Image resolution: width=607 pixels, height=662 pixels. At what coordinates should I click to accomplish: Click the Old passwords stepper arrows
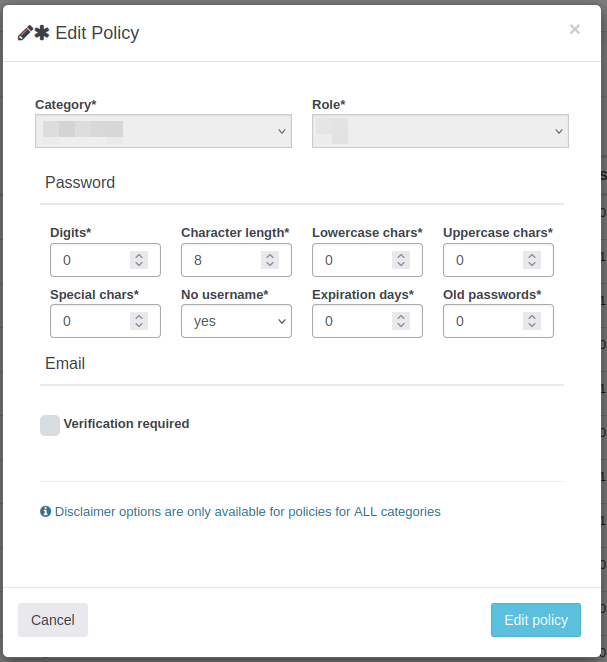[532, 321]
